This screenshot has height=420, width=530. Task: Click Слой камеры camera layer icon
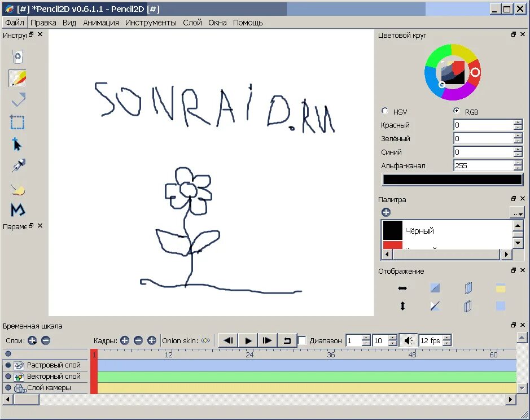click(x=20, y=388)
